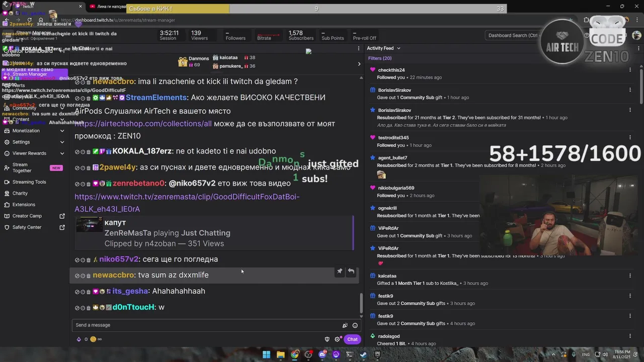The width and height of the screenshot is (644, 362).
Task: Open chat settings gear icon
Action: (x=337, y=339)
